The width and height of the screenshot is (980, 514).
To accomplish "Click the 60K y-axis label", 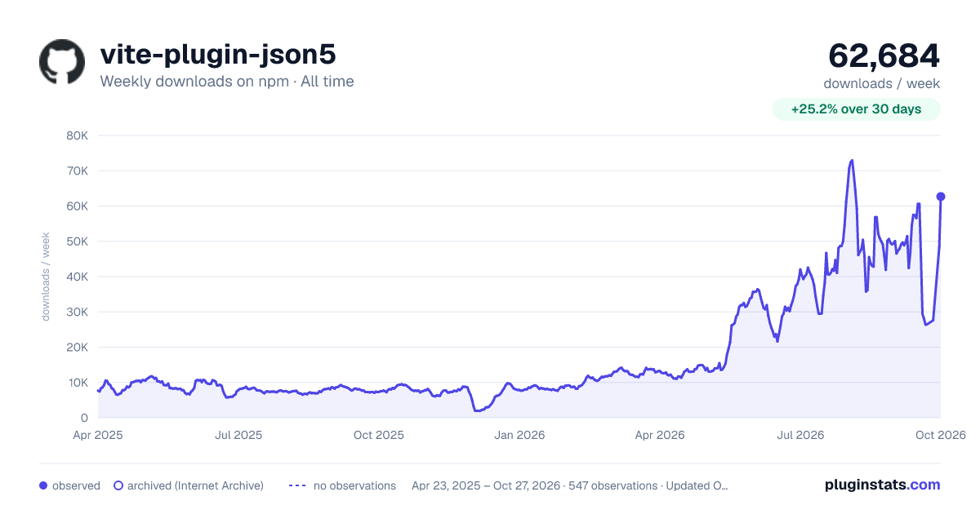I will (77, 206).
